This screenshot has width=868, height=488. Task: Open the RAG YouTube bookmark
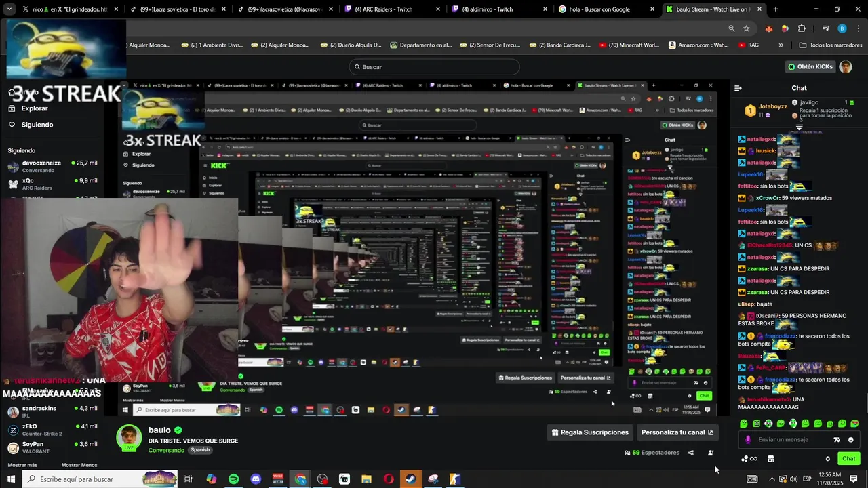[748, 45]
